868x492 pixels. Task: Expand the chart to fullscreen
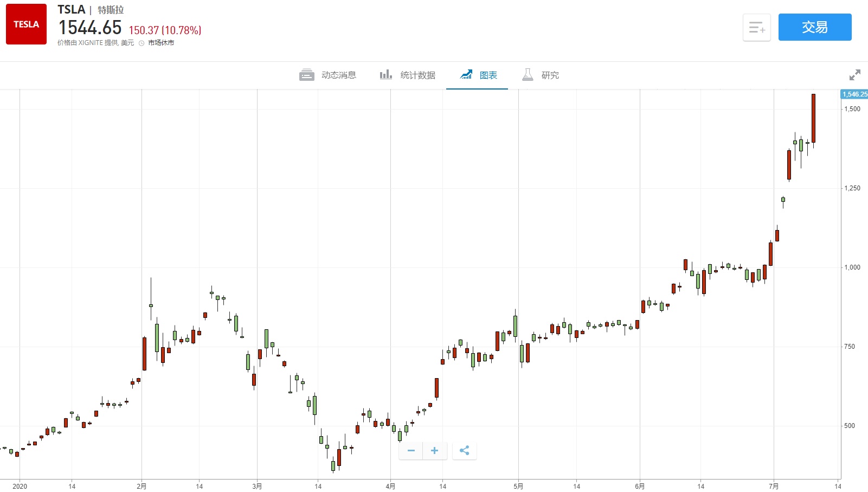click(x=855, y=75)
